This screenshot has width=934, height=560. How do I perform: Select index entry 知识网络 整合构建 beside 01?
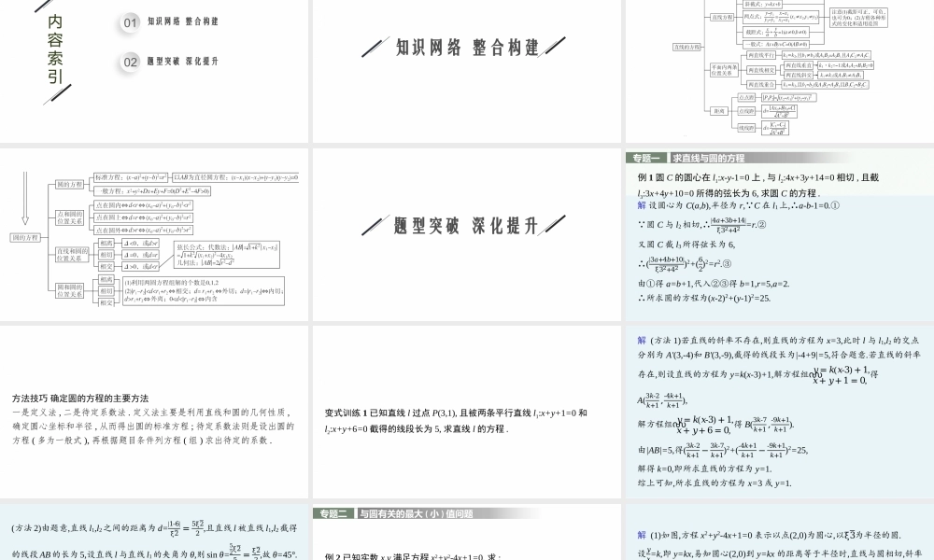click(x=183, y=21)
